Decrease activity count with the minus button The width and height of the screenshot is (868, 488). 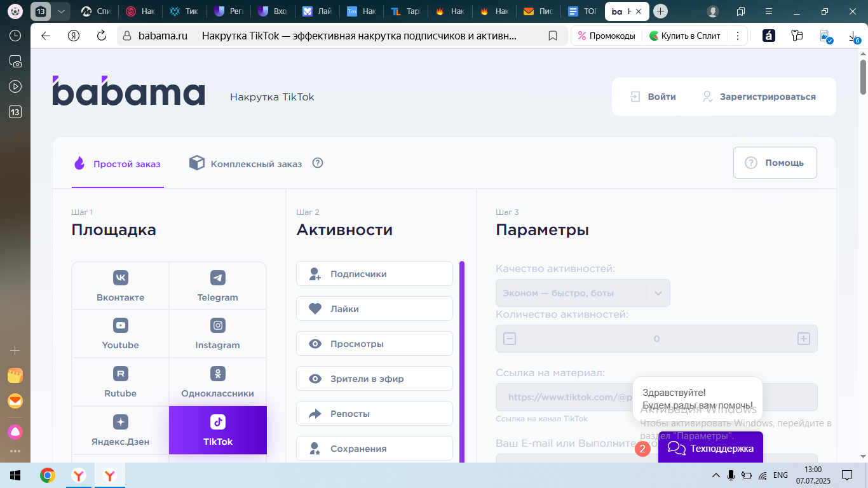click(x=510, y=339)
